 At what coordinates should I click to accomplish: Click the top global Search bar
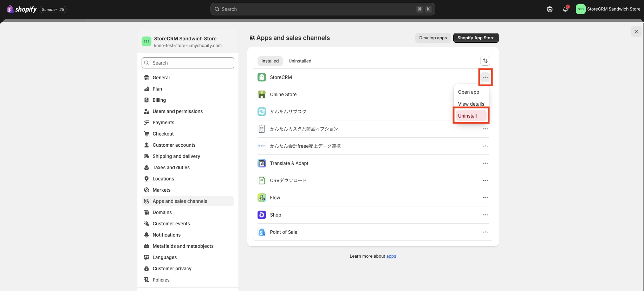coord(323,9)
